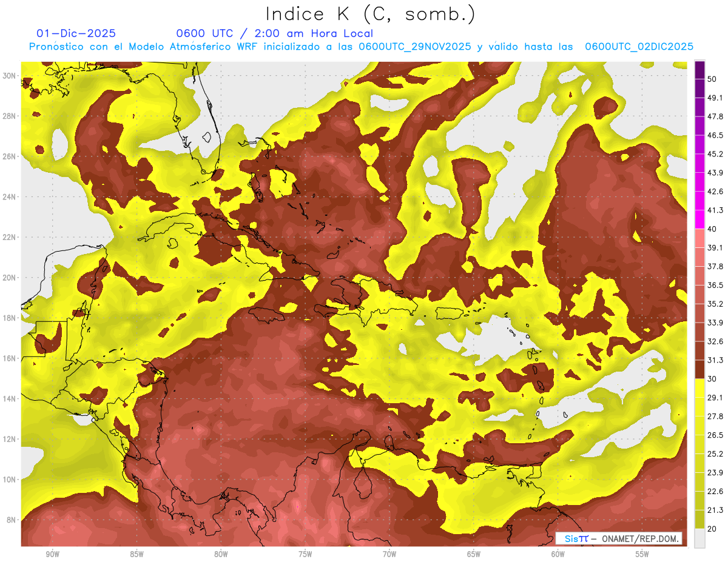
Task: Click the color scale value '50'
Action: point(712,79)
